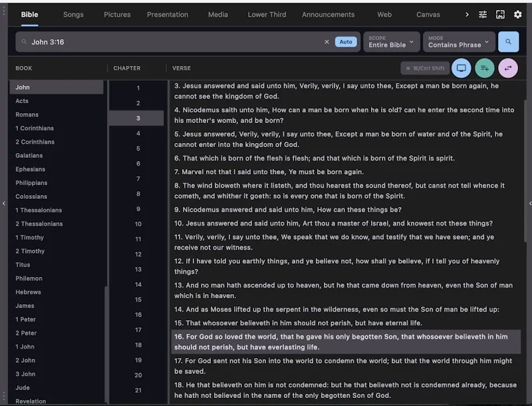Click the blue search button
Viewport: 532px width, 406px height.
pyautogui.click(x=508, y=42)
